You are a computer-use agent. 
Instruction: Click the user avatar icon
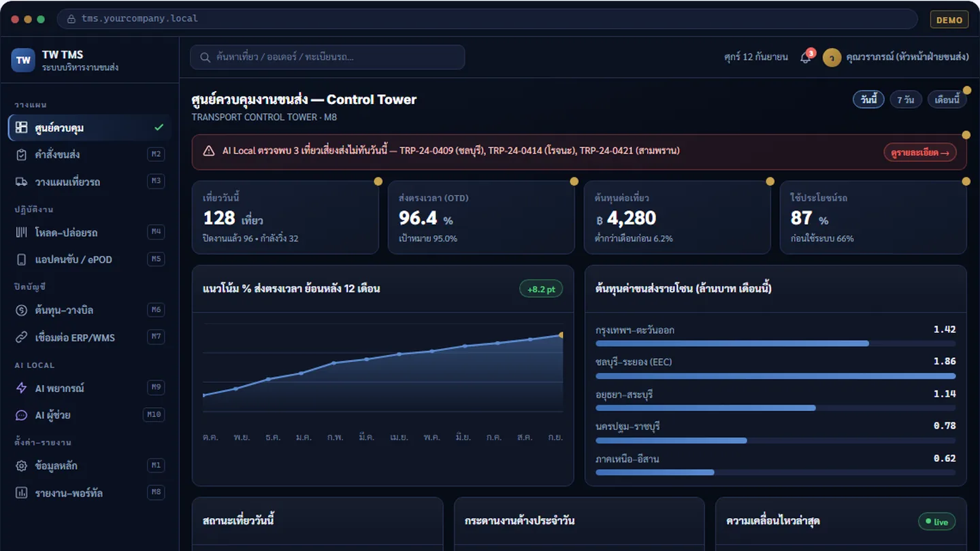pyautogui.click(x=832, y=58)
